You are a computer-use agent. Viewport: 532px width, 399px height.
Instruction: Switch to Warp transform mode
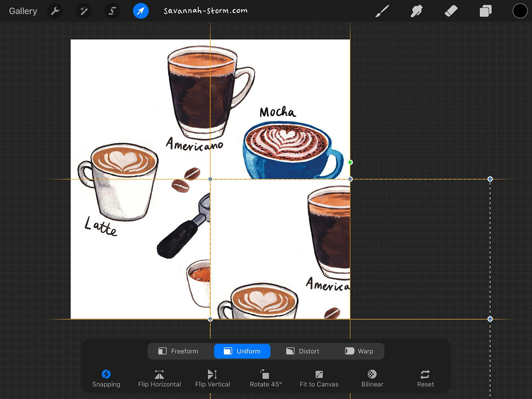tap(359, 351)
